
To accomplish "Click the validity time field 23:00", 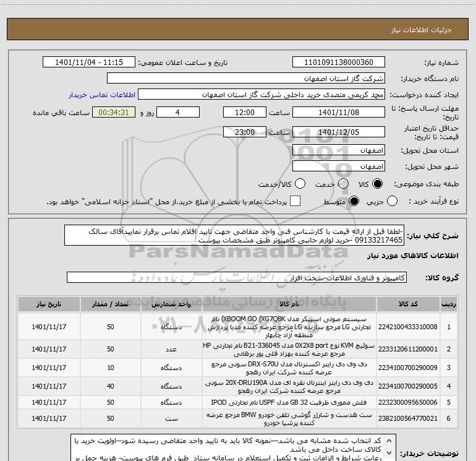I will (245, 132).
